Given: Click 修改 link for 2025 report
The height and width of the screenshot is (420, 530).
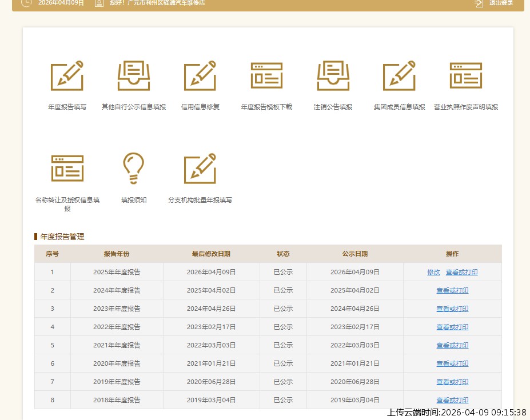Looking at the screenshot, I should coord(433,273).
